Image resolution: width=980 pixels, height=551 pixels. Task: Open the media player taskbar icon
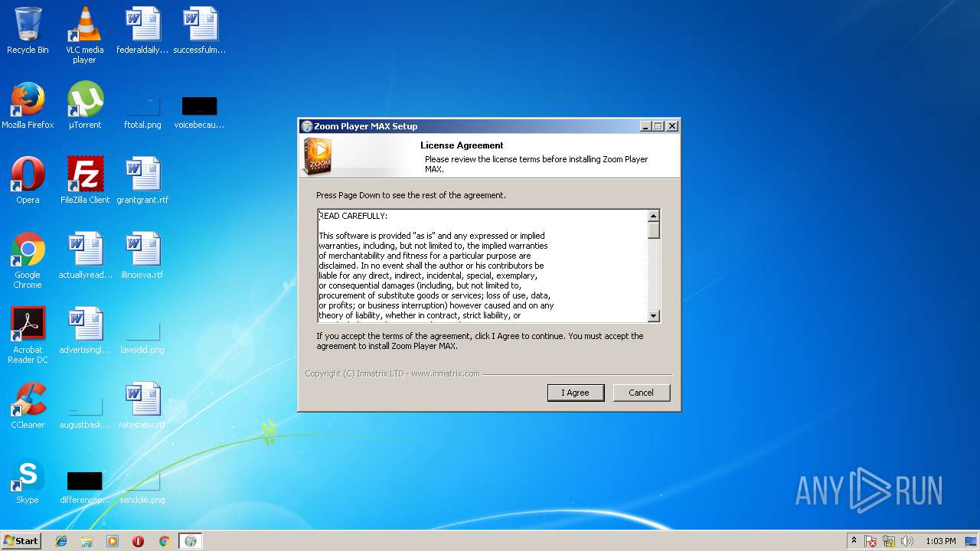point(113,541)
